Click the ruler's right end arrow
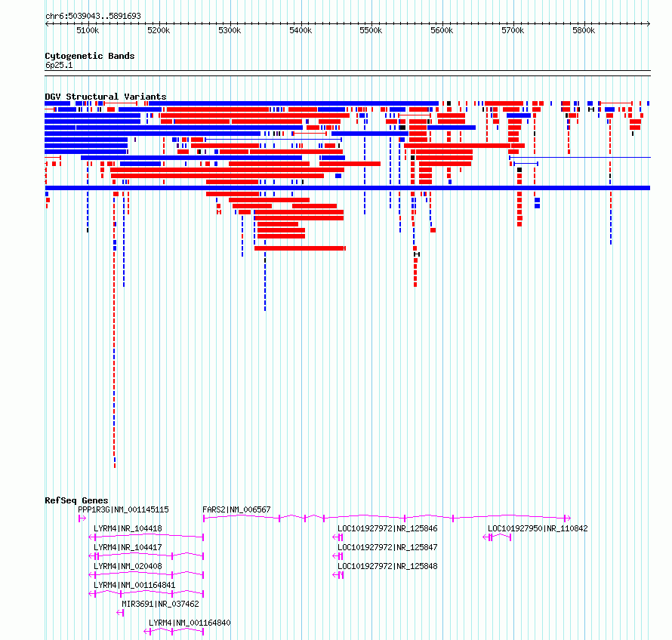 [648, 24]
